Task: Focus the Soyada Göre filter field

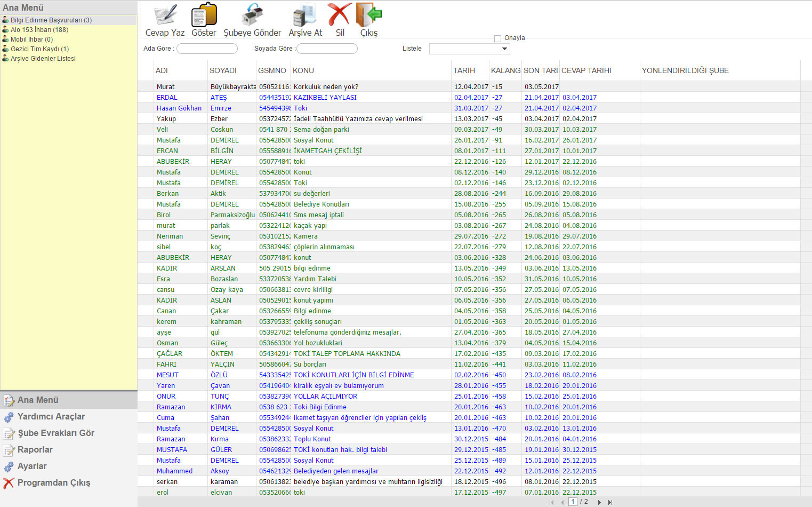Action: point(327,49)
